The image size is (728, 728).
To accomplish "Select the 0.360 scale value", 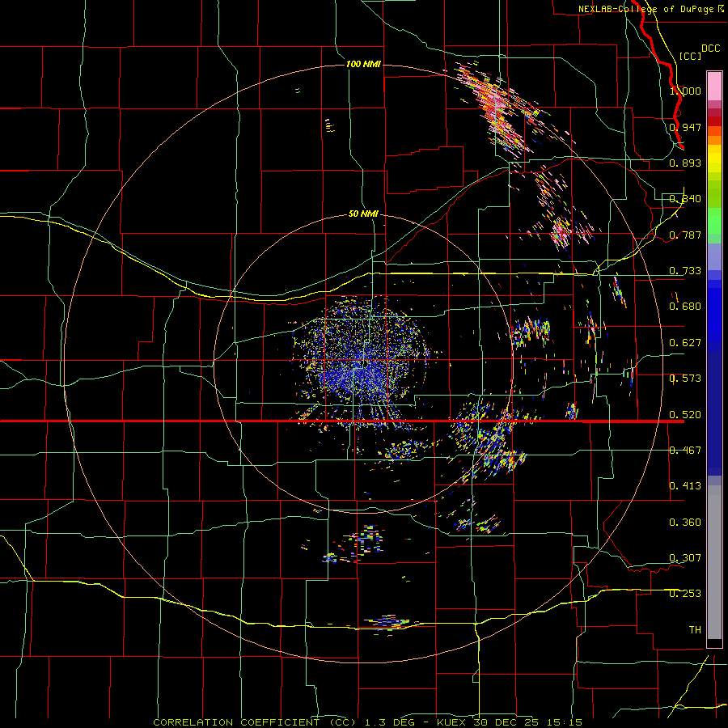I will 685,523.
